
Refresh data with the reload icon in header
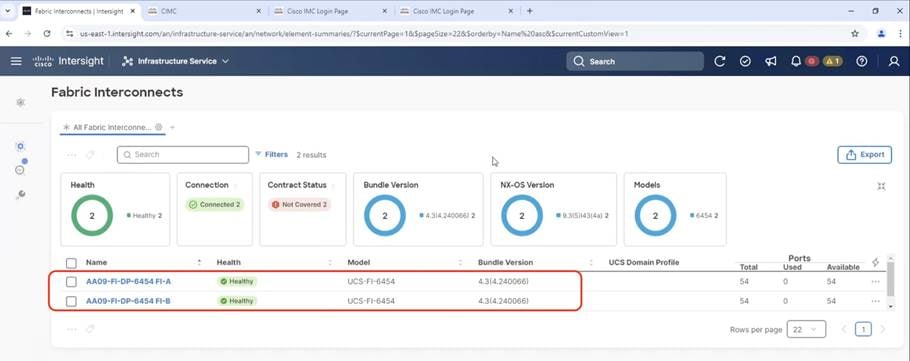(720, 61)
